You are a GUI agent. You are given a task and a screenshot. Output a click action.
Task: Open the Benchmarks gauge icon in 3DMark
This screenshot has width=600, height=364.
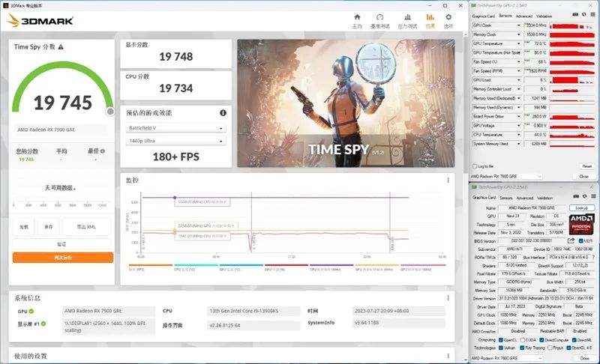click(x=379, y=17)
